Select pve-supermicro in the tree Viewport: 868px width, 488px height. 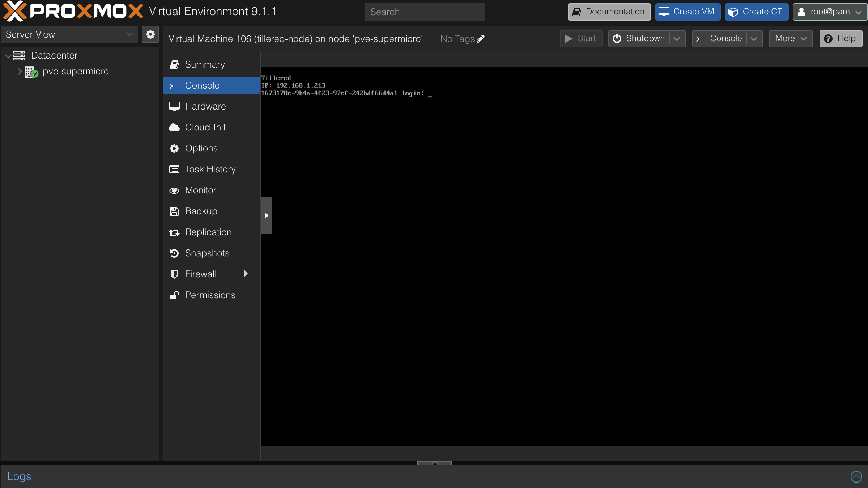(76, 71)
